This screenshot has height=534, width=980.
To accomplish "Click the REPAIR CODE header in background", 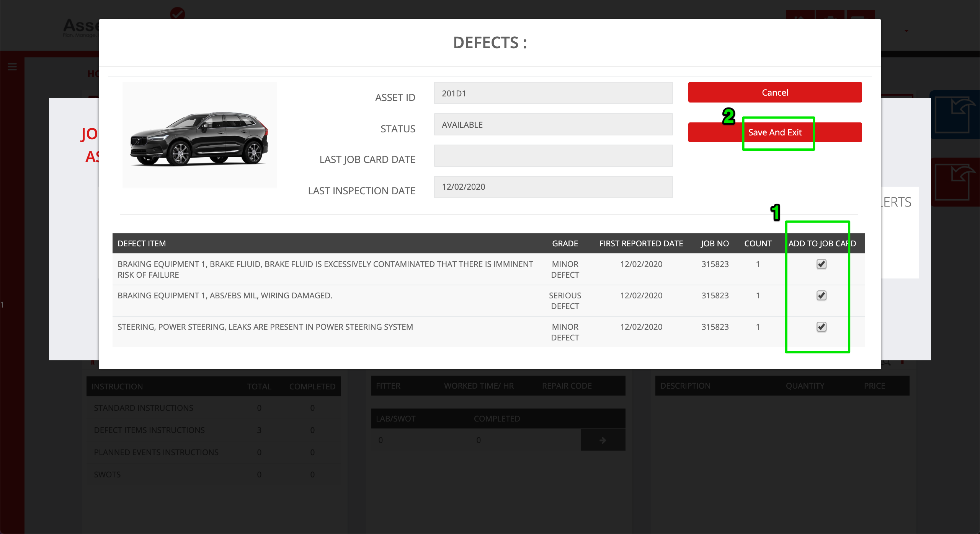I will click(x=567, y=386).
